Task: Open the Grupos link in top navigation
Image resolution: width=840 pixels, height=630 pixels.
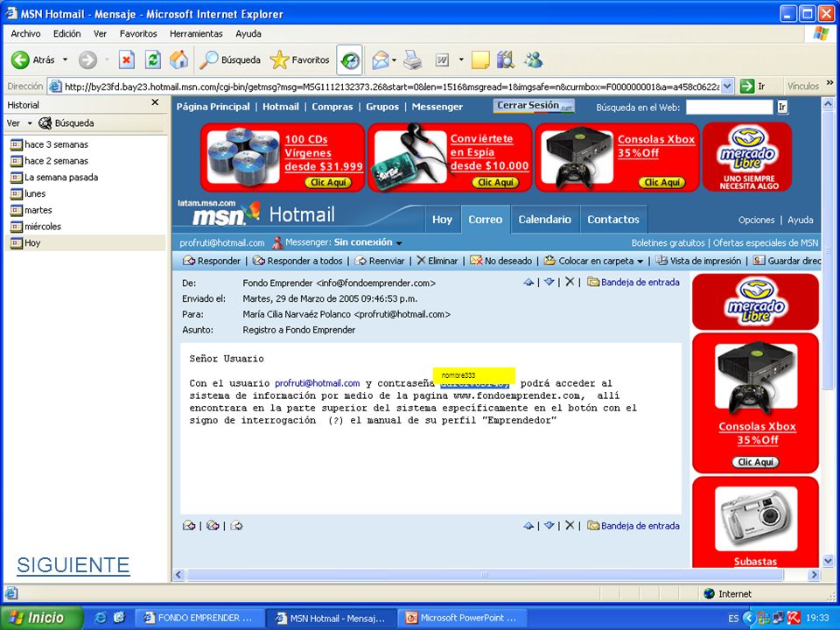Action: [x=382, y=107]
